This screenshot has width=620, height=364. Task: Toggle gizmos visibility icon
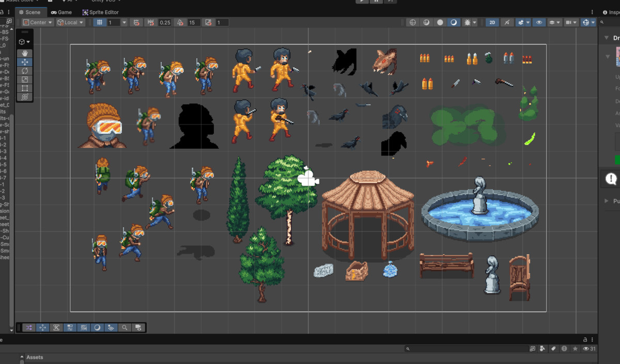pos(585,23)
